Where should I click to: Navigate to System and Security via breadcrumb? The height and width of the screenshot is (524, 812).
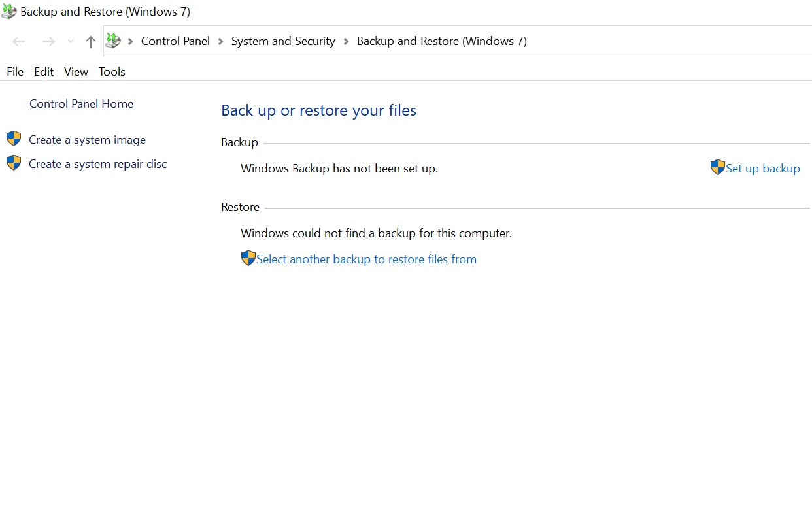[282, 41]
